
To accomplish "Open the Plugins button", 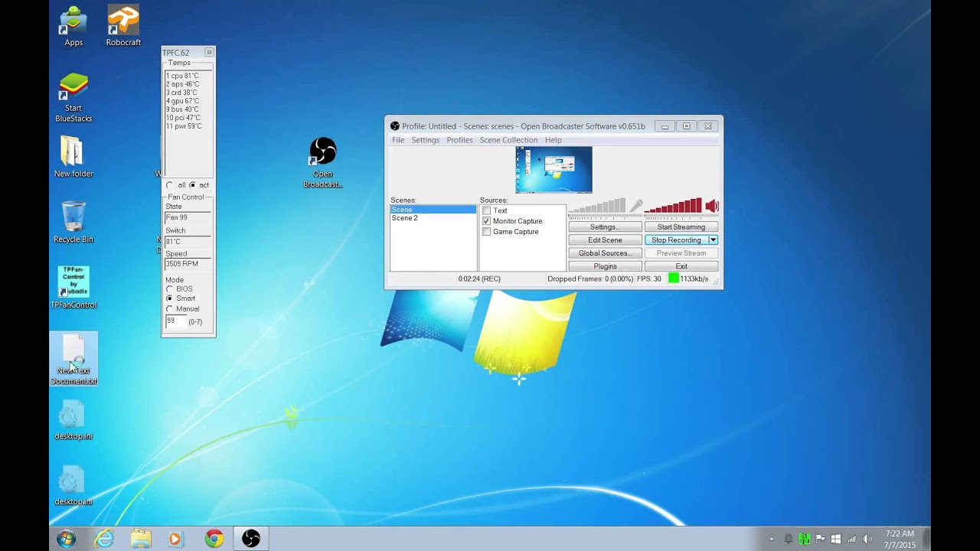I will tap(605, 266).
